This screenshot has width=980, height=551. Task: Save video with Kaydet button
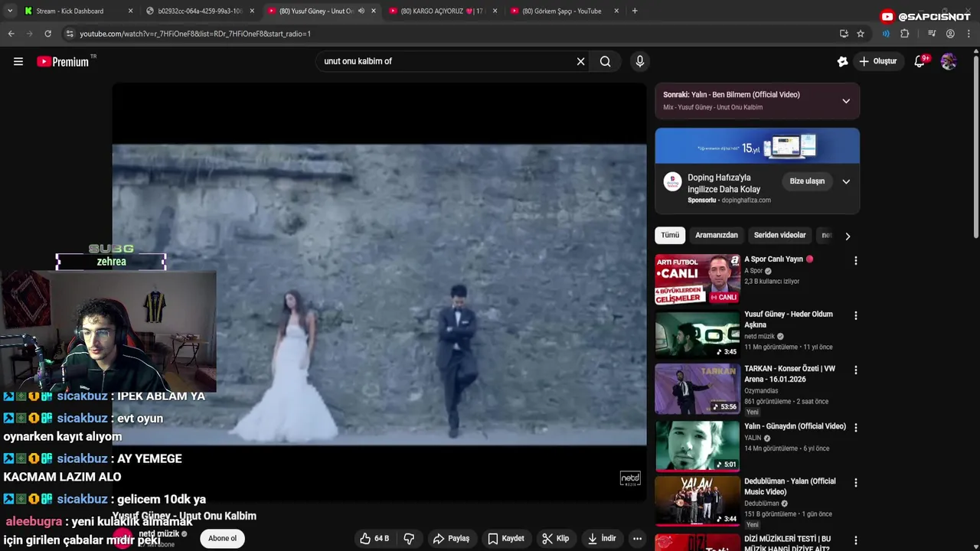[506, 539]
